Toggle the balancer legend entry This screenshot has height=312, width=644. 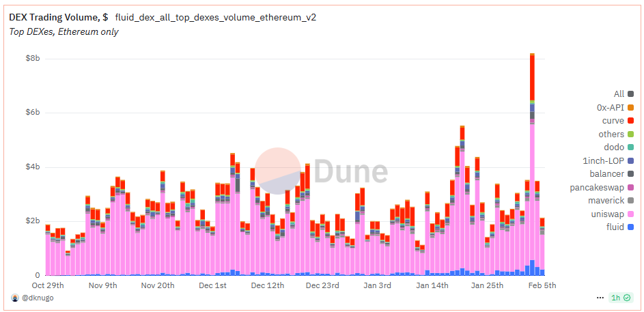pos(613,174)
